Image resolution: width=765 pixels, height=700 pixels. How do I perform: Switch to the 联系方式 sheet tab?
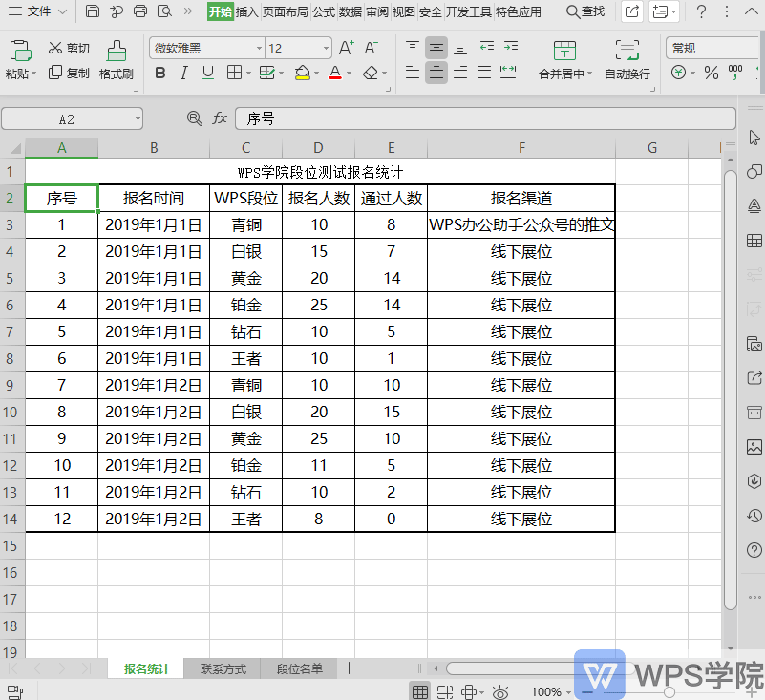223,668
